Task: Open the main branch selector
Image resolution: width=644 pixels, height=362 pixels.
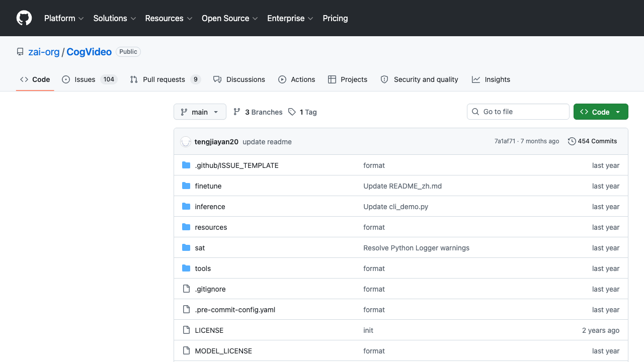Action: 200,112
